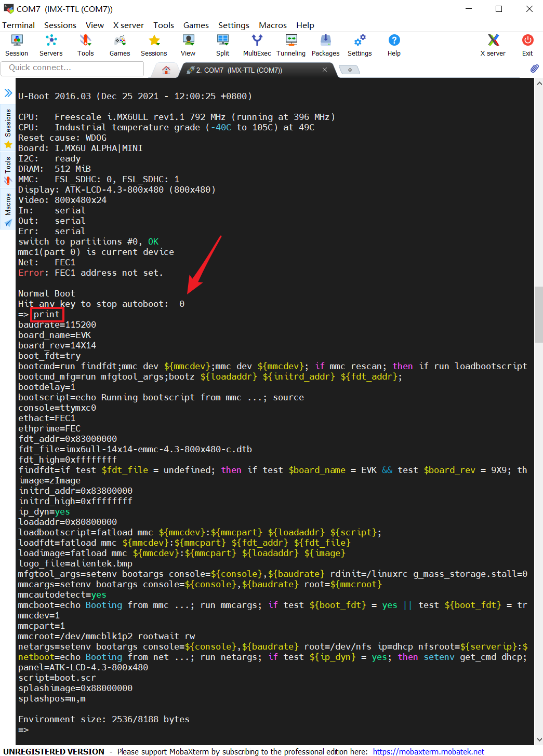Click the 'logo_file=alientek.bmp' line
Screen dimensions: 543x756
click(x=75, y=563)
